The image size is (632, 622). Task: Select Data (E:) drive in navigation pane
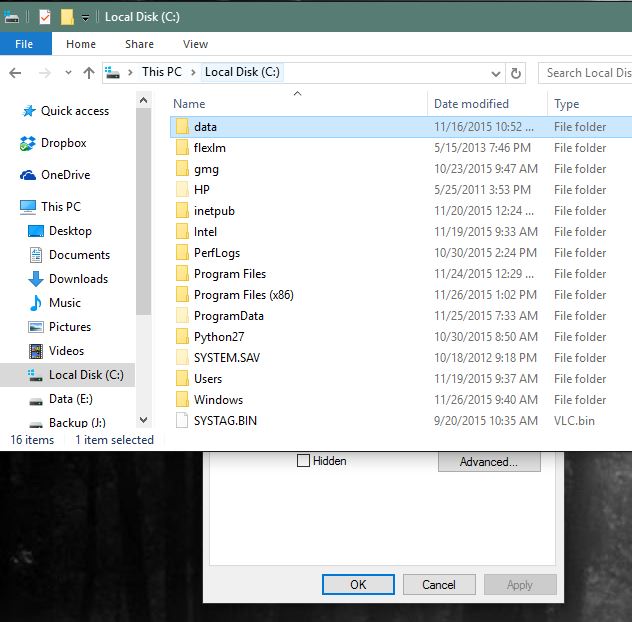(x=61, y=399)
